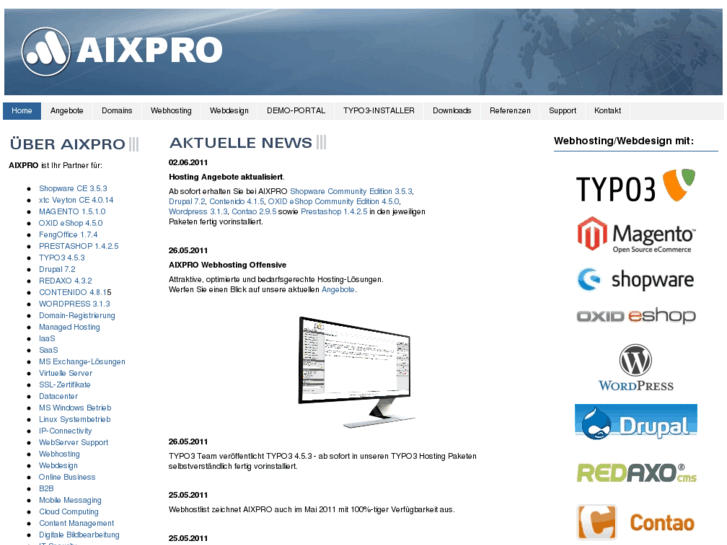Viewport: 727px width, 545px height.
Task: Click the AIXPRO logo in header
Action: [x=122, y=51]
